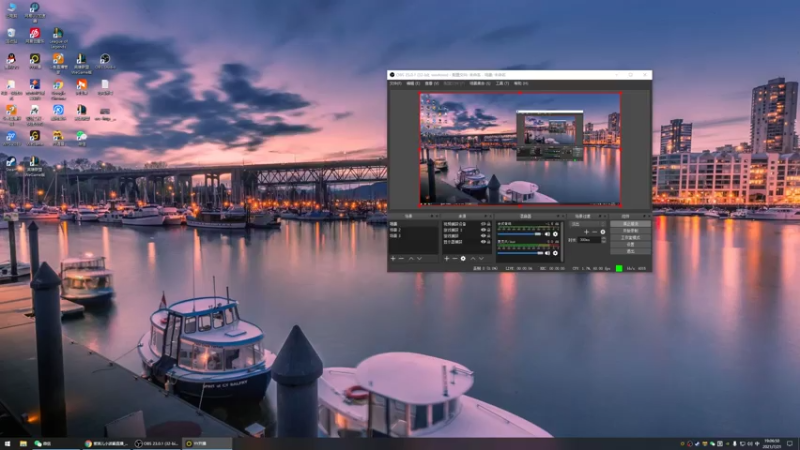Image resolution: width=800 pixels, height=450 pixels.
Task: Close the Sources dock panel
Action: [490, 216]
